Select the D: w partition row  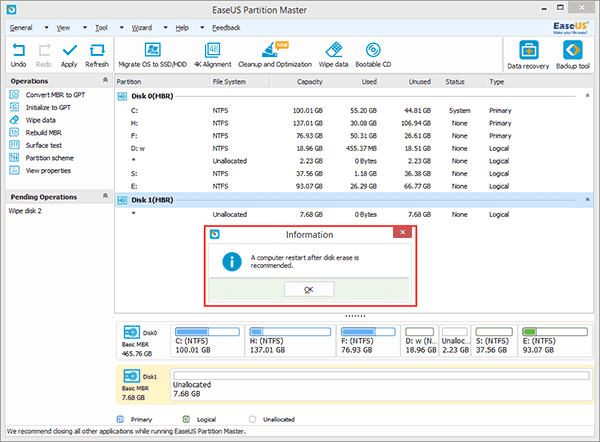click(x=354, y=148)
